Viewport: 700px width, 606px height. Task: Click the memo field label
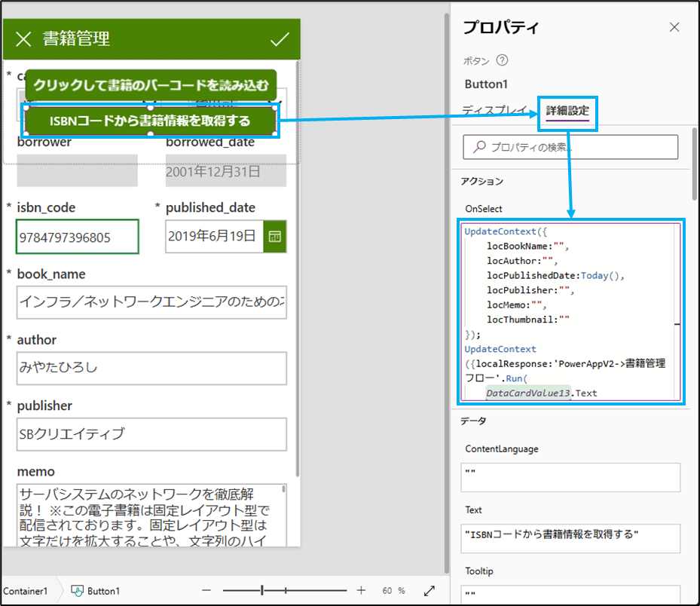(35, 472)
